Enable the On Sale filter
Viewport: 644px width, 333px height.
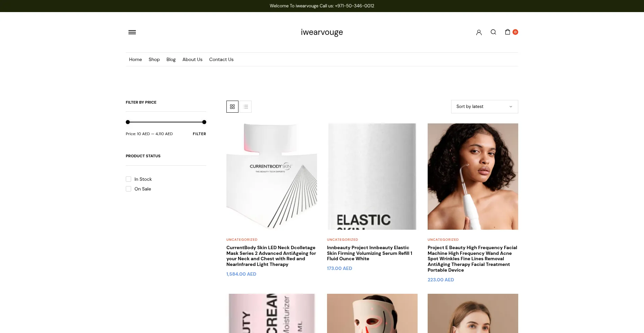128,189
